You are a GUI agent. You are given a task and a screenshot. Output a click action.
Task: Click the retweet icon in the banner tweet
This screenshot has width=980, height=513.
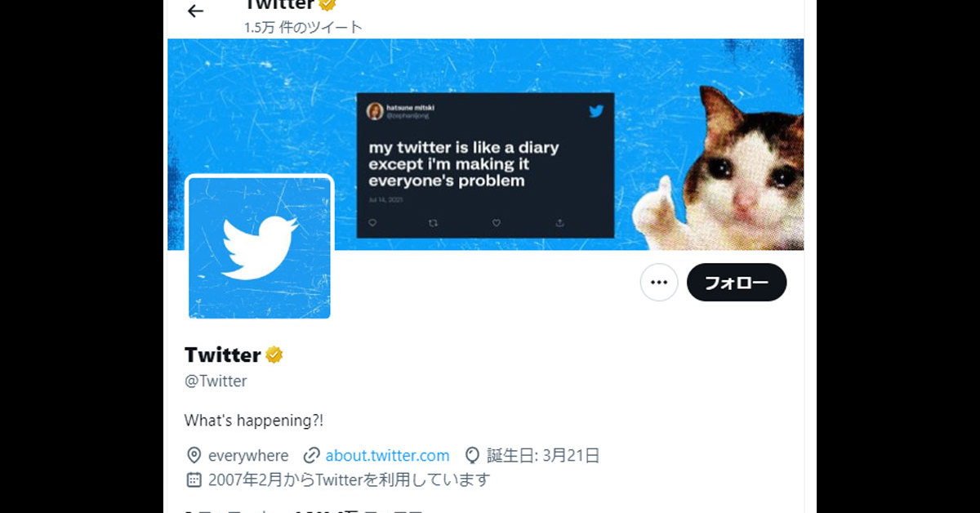point(434,222)
